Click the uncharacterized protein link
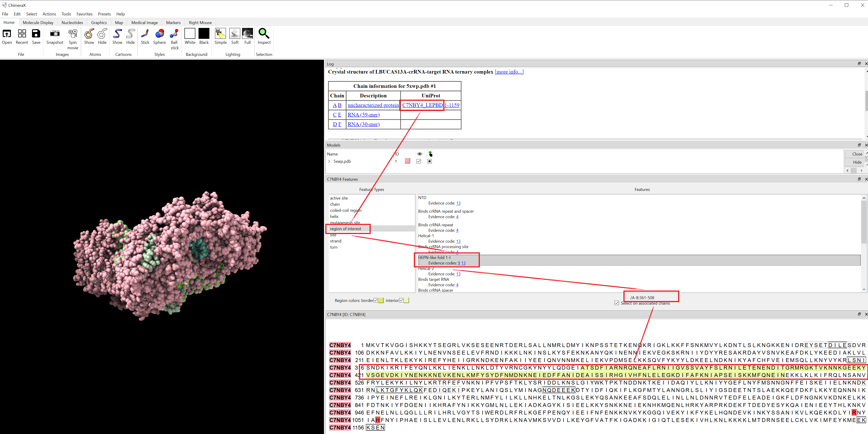The image size is (868, 434). tap(373, 105)
